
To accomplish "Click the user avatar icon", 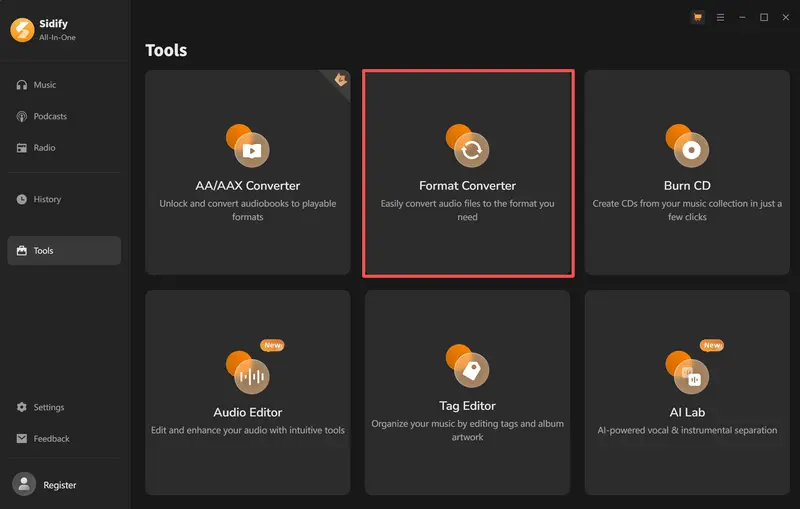I will tap(23, 484).
